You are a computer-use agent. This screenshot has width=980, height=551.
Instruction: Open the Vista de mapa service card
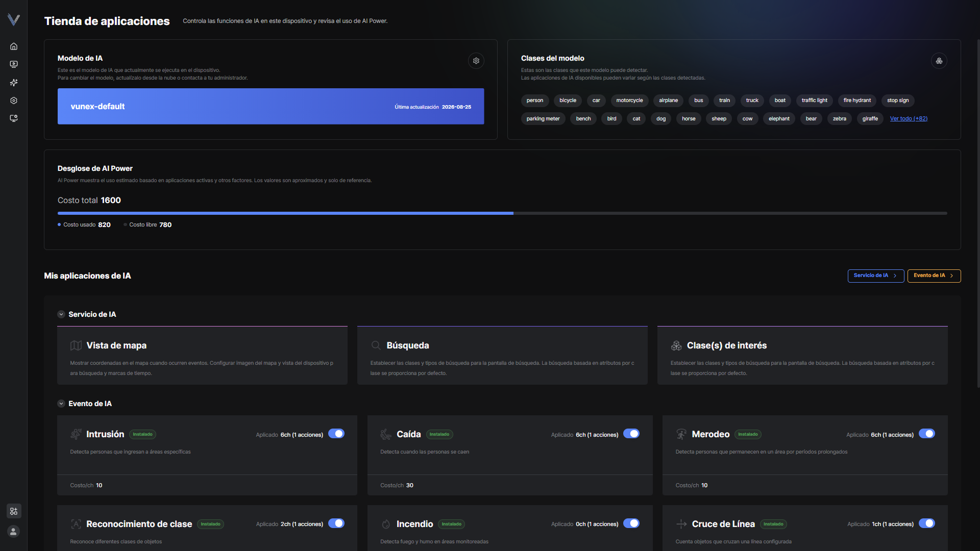(203, 356)
